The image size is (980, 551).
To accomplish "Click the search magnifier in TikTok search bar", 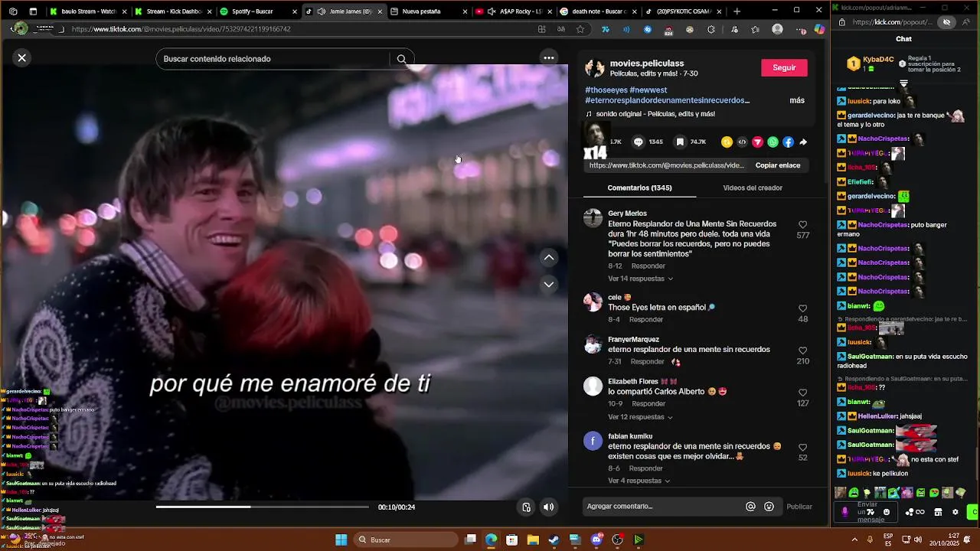I will coord(401,59).
